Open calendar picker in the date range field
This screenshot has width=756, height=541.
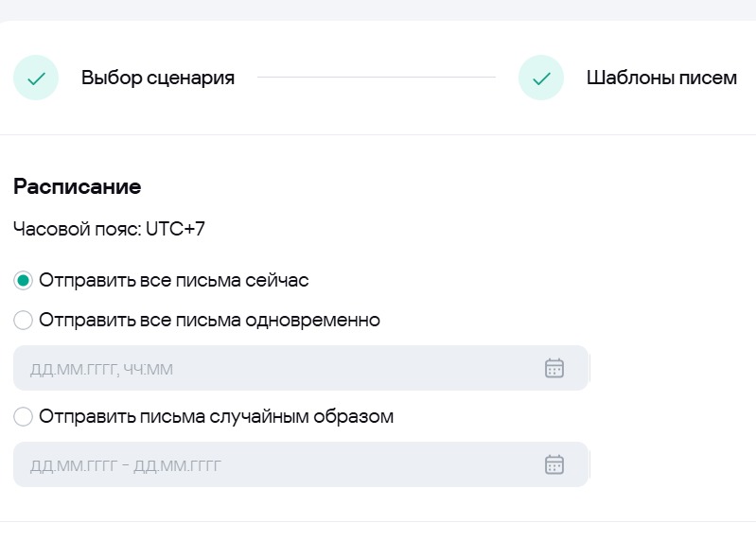[x=554, y=465]
